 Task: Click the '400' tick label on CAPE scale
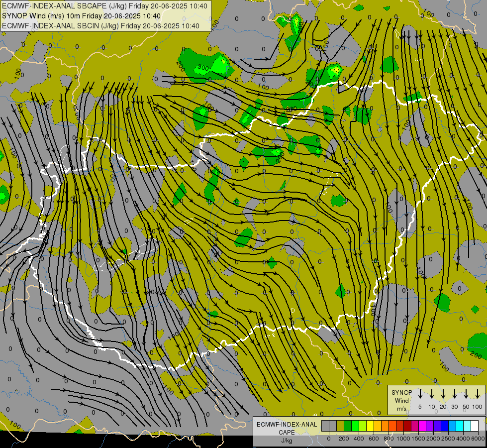pyautogui.click(x=359, y=439)
